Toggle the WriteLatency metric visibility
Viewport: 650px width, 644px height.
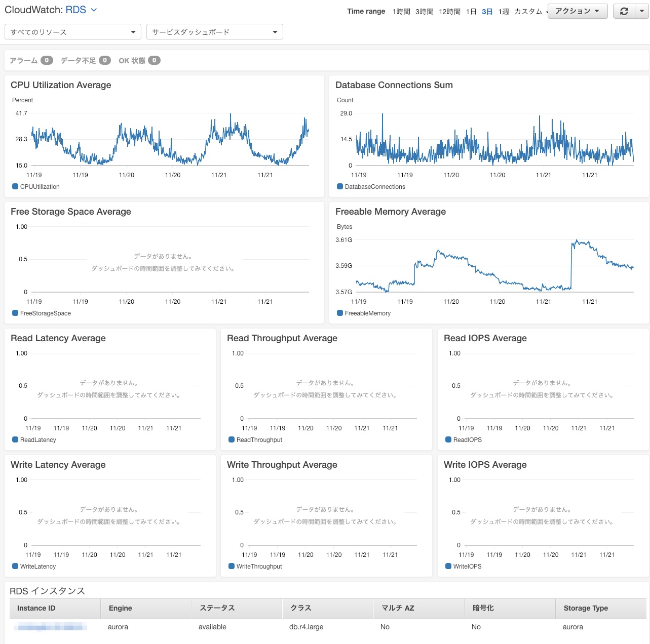[x=15, y=566]
